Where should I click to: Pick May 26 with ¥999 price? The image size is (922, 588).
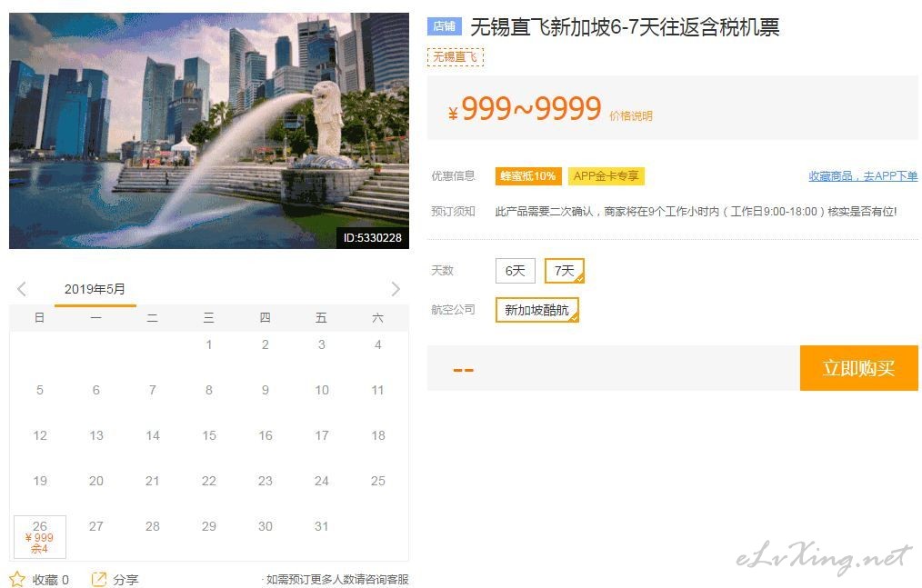(x=40, y=537)
